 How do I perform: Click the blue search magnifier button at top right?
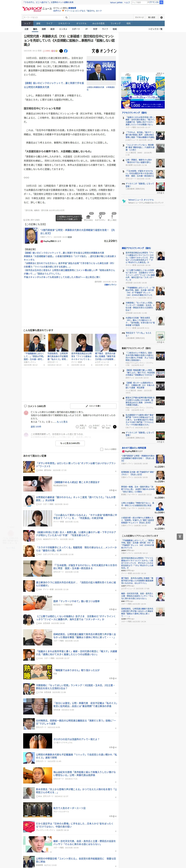(x=161, y=2)
